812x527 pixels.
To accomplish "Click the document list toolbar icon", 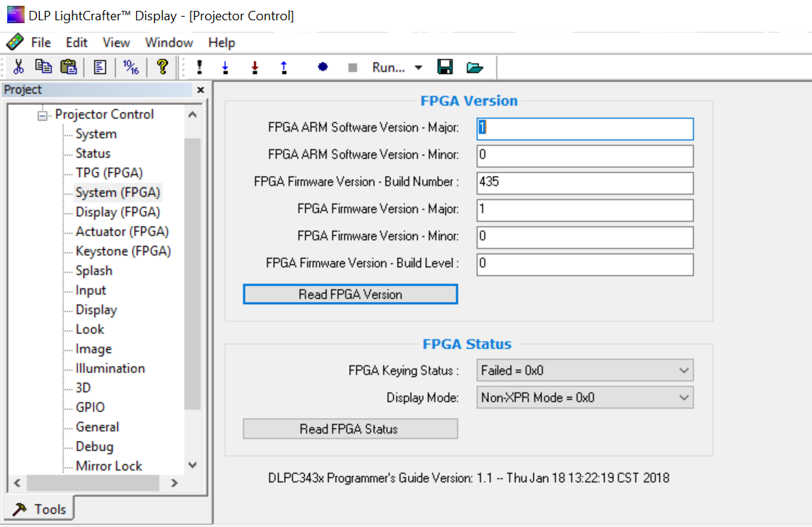I will coord(100,67).
